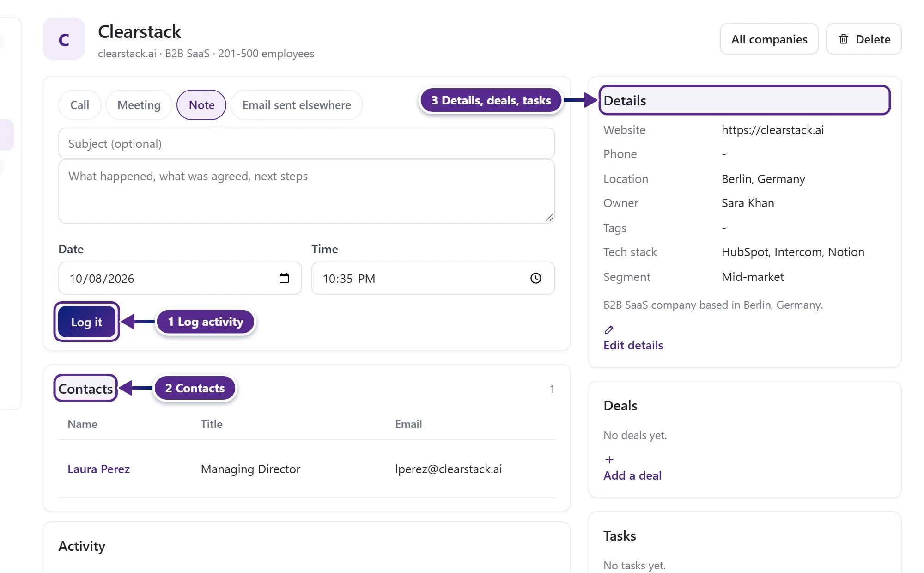924x573 pixels.
Task: Click the contacts count 1
Action: point(552,389)
